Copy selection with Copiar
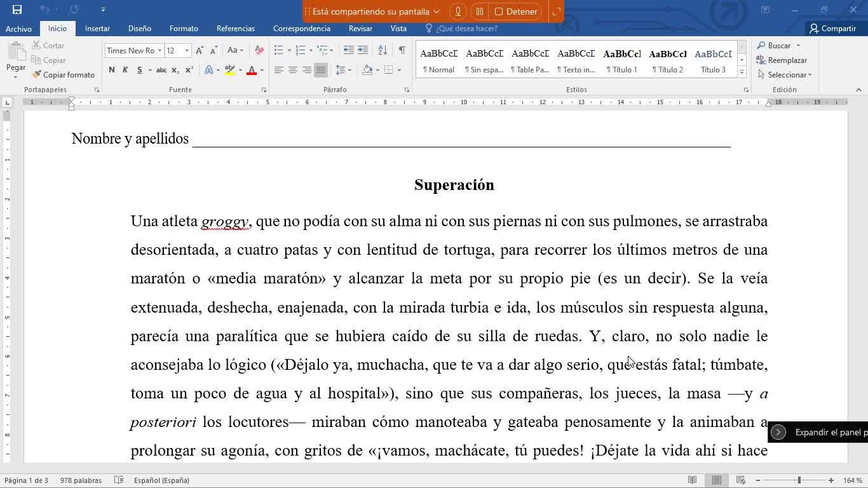The height and width of the screenshot is (488, 868). 49,60
